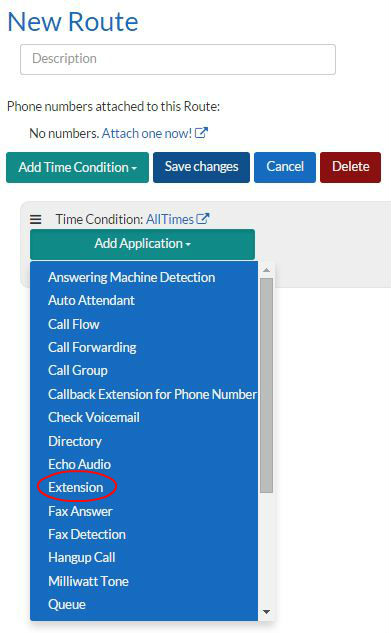
Task: Pick Call Forwarding from the list
Action: tap(92, 348)
